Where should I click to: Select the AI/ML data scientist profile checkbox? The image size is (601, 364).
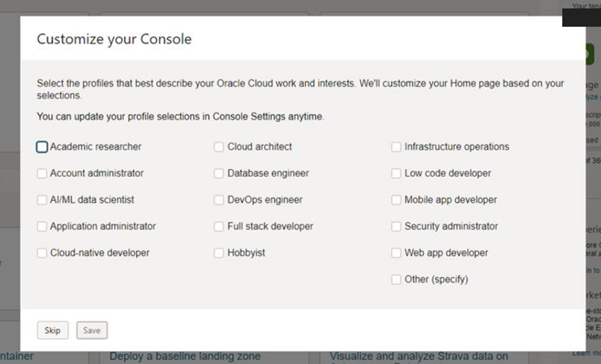click(42, 200)
